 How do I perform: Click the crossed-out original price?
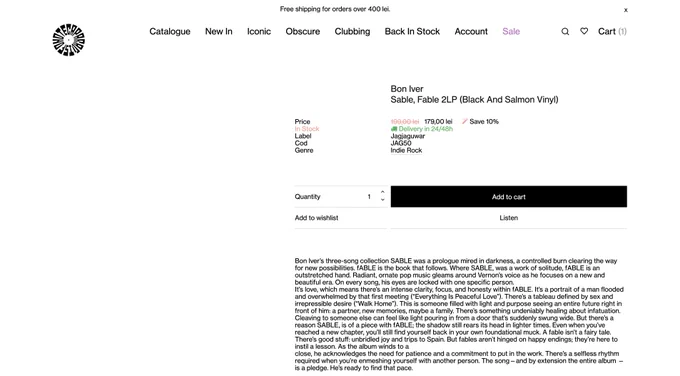pos(404,121)
